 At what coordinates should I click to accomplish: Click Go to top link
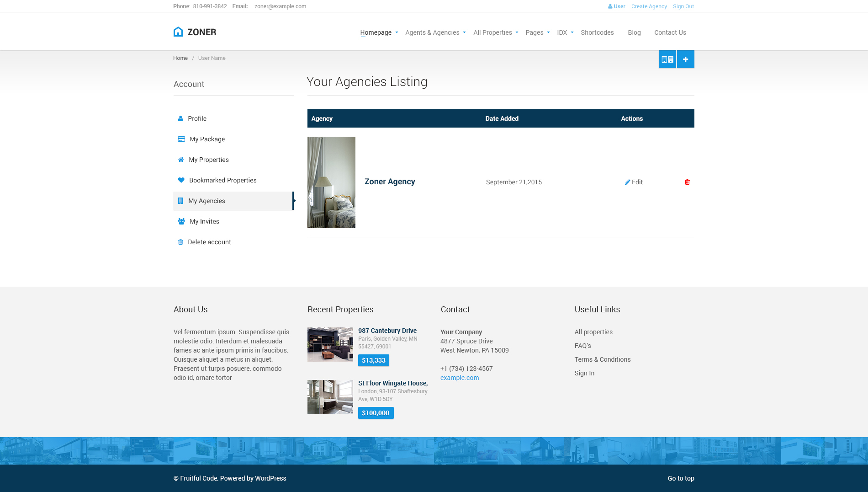click(681, 478)
